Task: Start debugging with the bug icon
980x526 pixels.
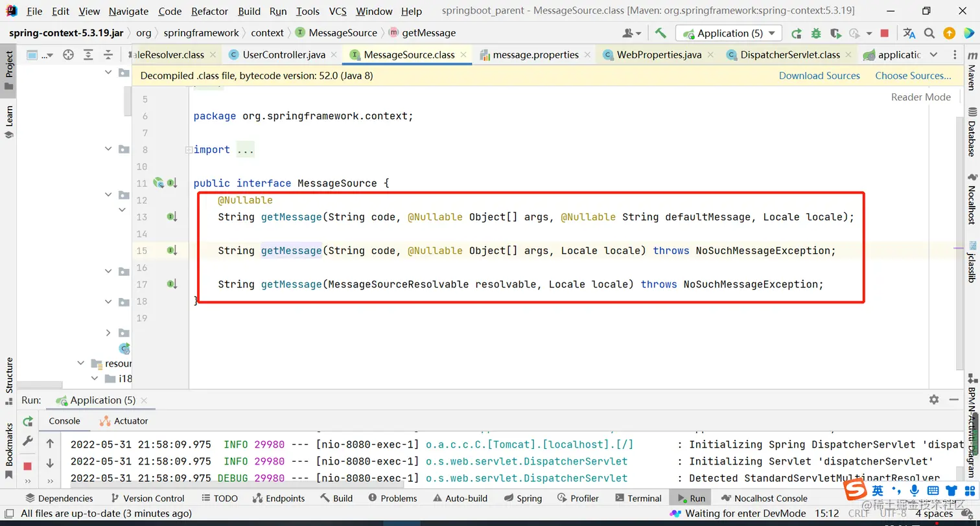Action: pyautogui.click(x=816, y=33)
